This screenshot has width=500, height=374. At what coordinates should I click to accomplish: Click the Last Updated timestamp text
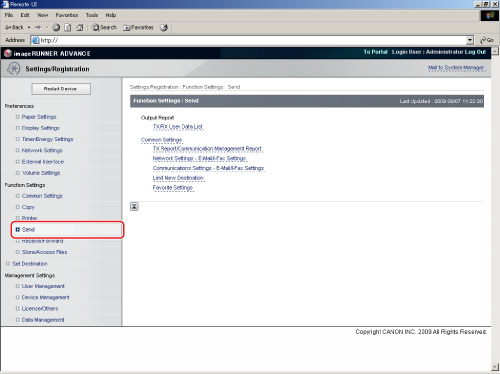(x=441, y=101)
